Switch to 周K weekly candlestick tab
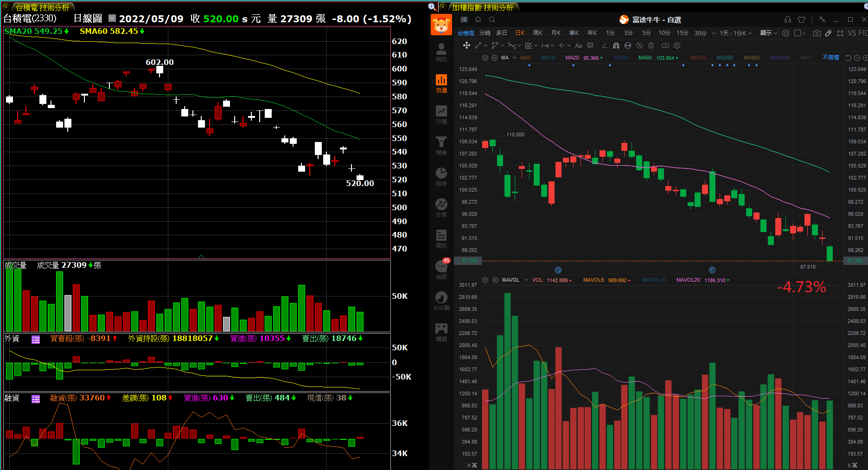 point(538,33)
